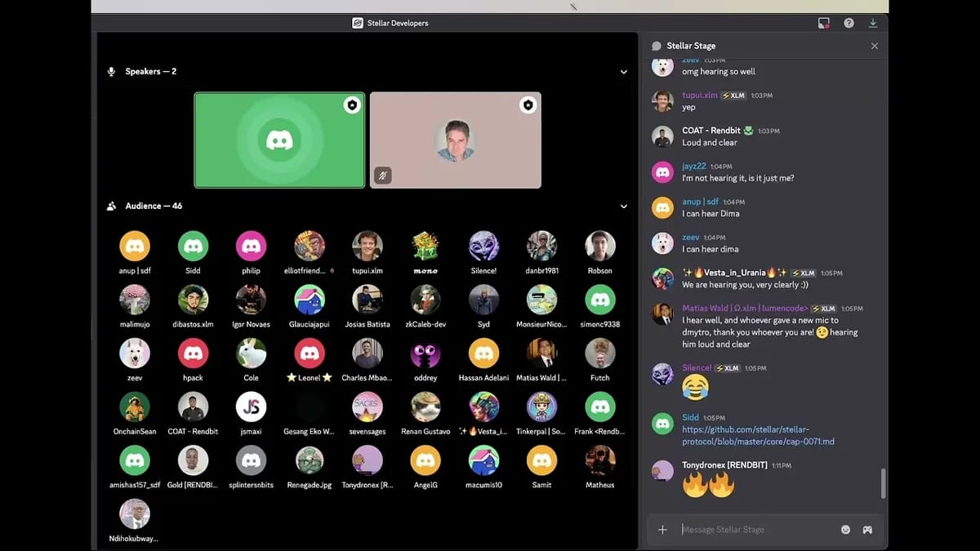Click the download icon in title bar
The width and height of the screenshot is (980, 551).
coord(873,23)
